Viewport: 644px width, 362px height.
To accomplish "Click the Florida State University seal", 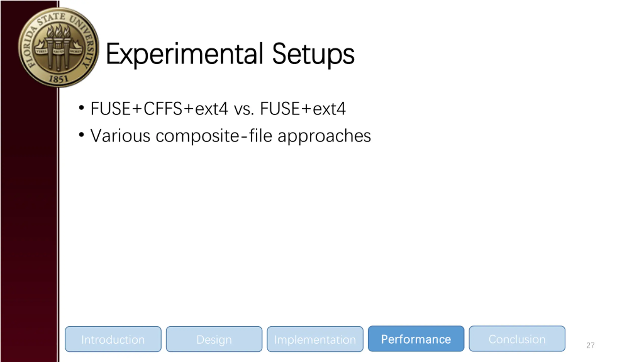I will [x=58, y=47].
